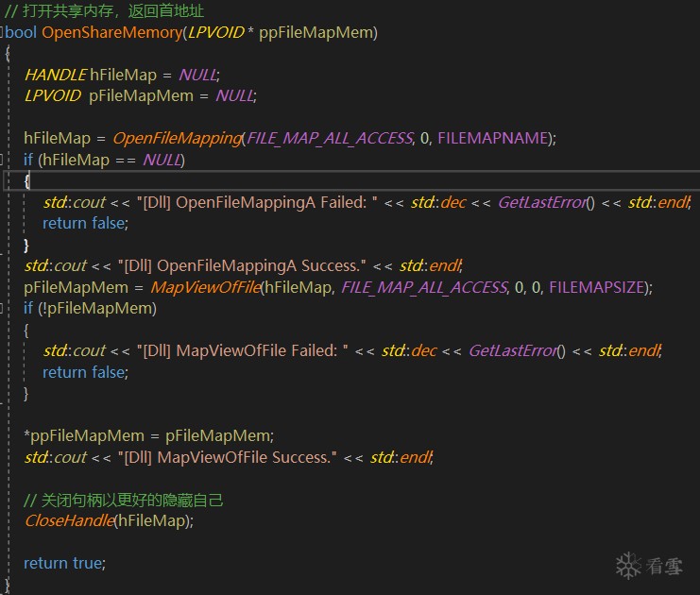Click the string "[Dll] MapViewOfFile Success."
The width and height of the screenshot is (700, 595).
pos(228,457)
